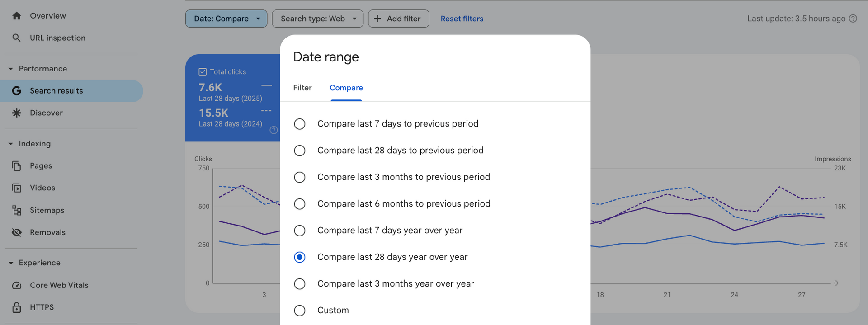Click the Overview home icon
This screenshot has width=868, height=325.
pyautogui.click(x=17, y=16)
